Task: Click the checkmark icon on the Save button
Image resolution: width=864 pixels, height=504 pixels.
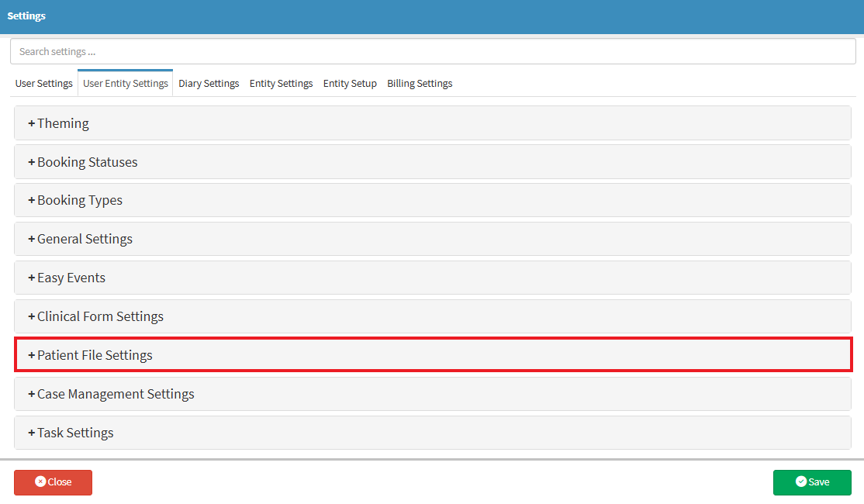Action: [x=801, y=482]
